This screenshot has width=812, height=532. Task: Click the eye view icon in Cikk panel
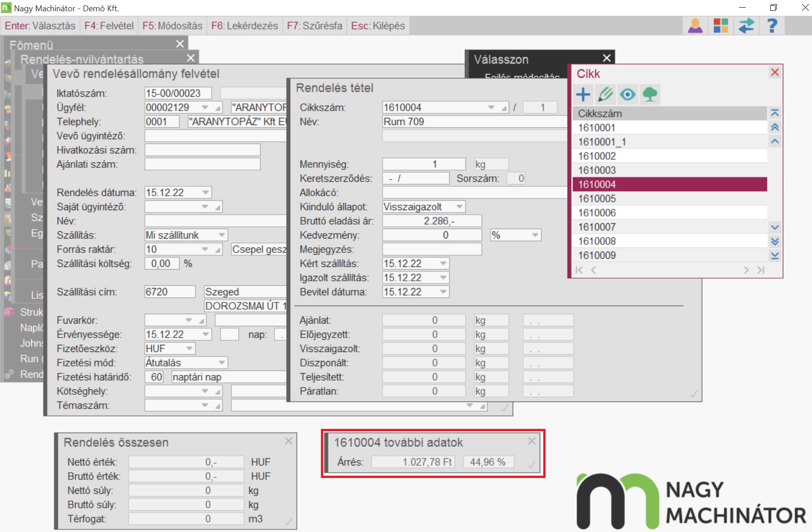click(627, 95)
